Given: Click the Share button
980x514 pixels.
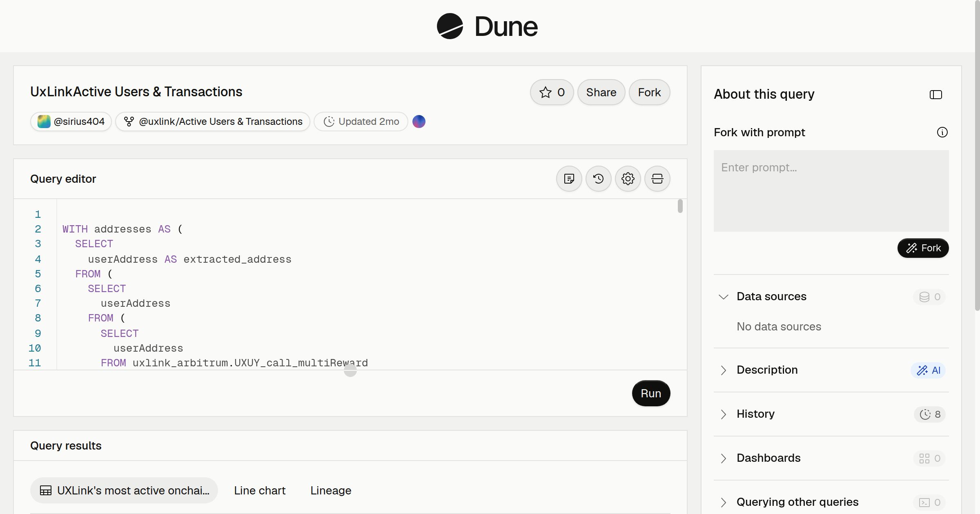Looking at the screenshot, I should coord(601,92).
